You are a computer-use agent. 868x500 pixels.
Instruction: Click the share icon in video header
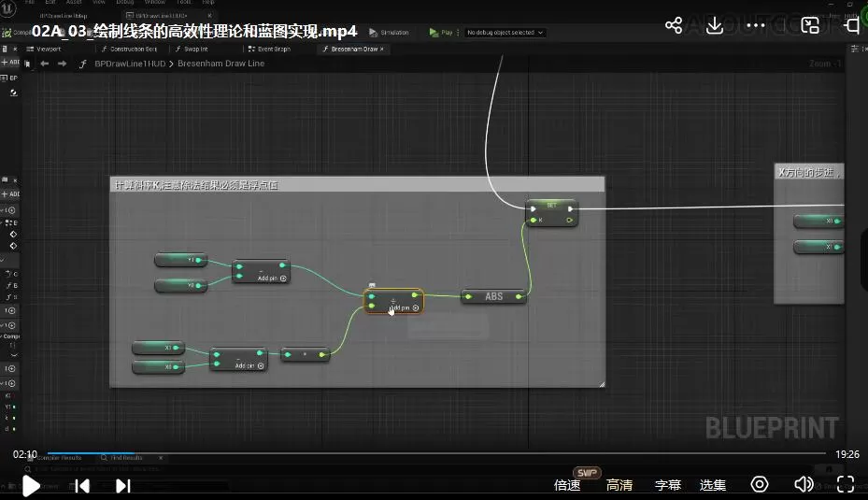(x=674, y=25)
